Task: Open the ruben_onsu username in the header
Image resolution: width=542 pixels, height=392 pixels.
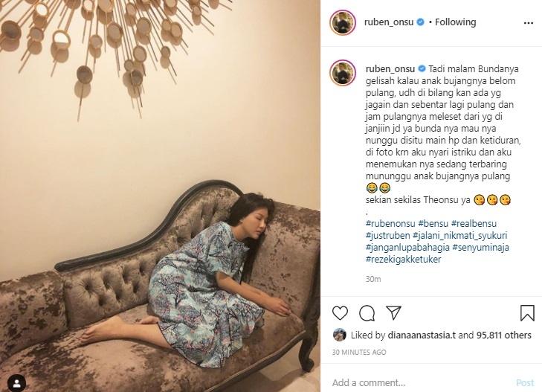Action: (x=389, y=22)
